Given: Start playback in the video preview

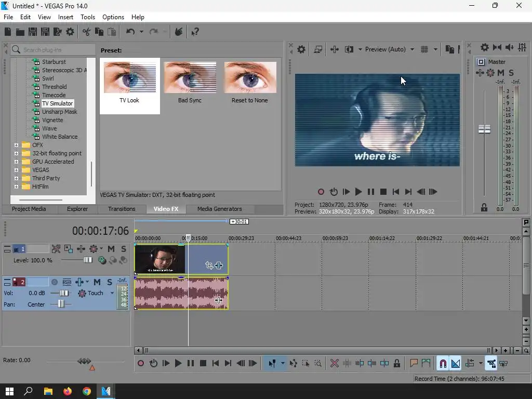Looking at the screenshot, I should pos(358,192).
